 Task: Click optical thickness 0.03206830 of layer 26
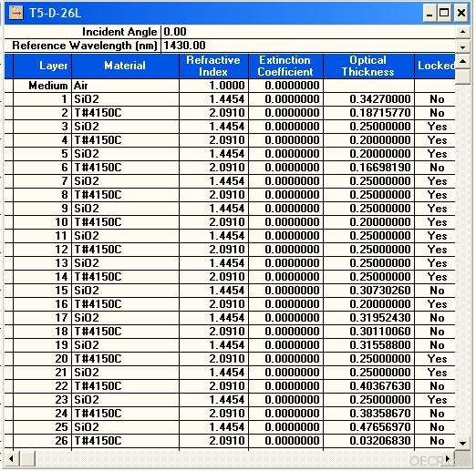click(x=368, y=441)
